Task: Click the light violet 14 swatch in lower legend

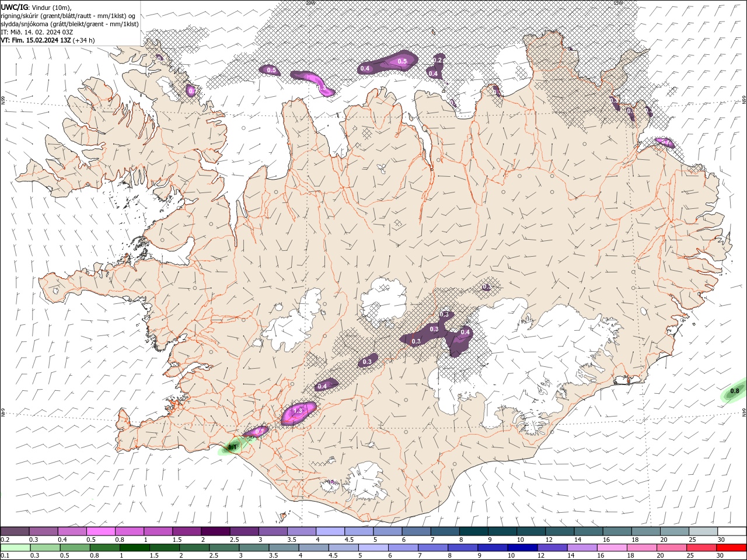Action: (x=582, y=548)
